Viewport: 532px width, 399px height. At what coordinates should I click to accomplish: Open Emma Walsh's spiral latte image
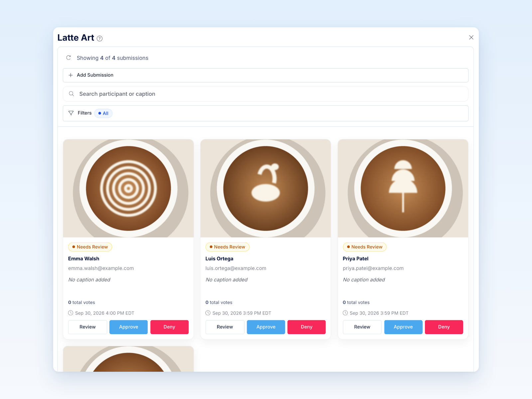tap(128, 188)
